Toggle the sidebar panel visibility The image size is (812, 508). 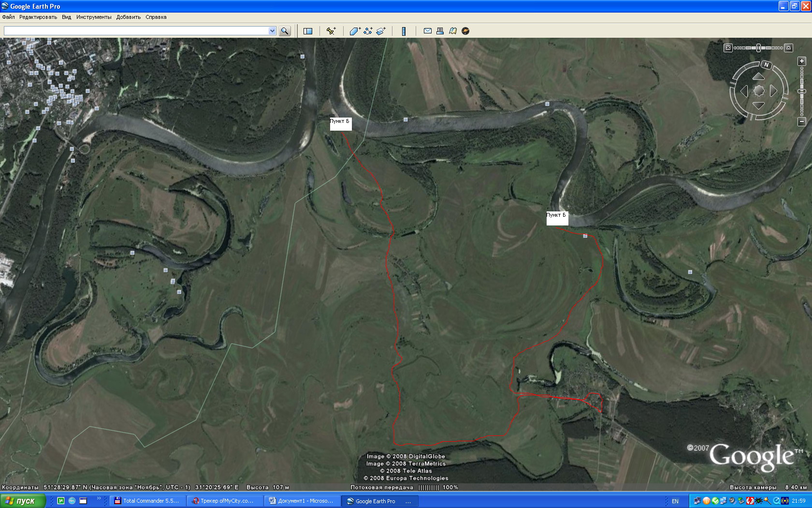tap(308, 31)
